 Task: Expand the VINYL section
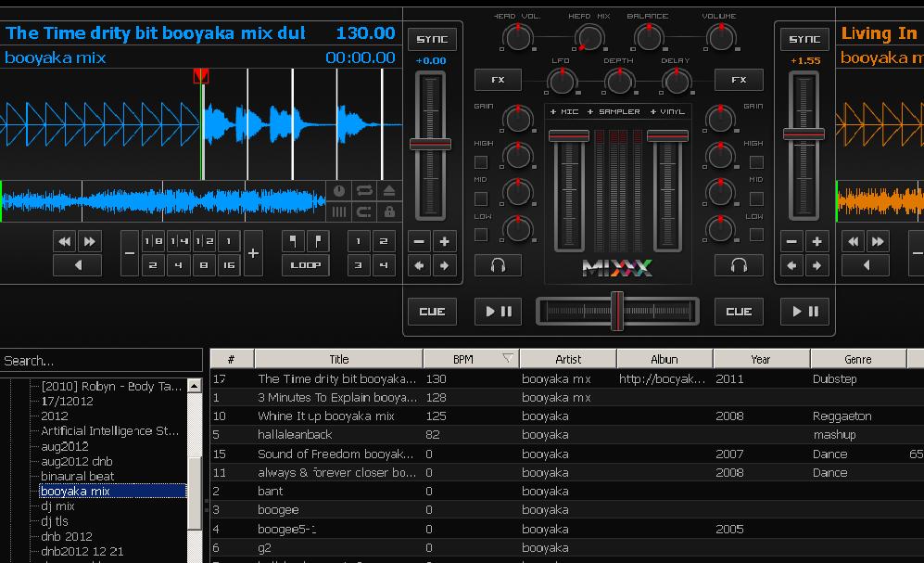[668, 111]
